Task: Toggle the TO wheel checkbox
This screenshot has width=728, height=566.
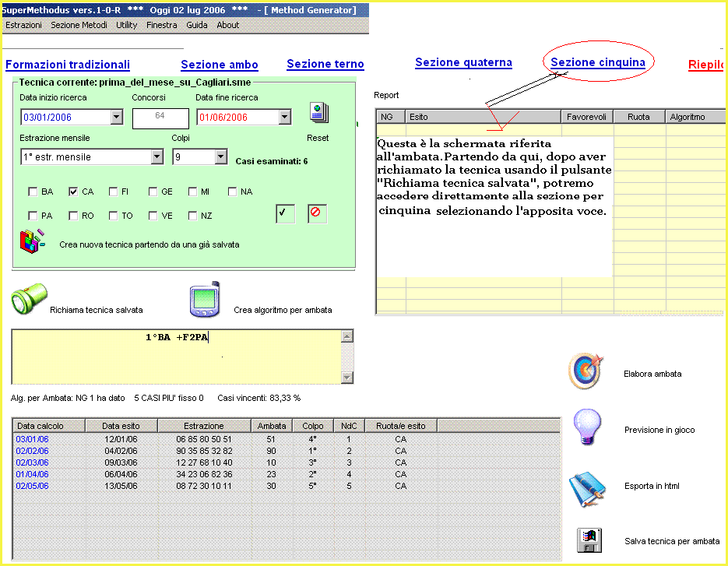Action: 113,216
